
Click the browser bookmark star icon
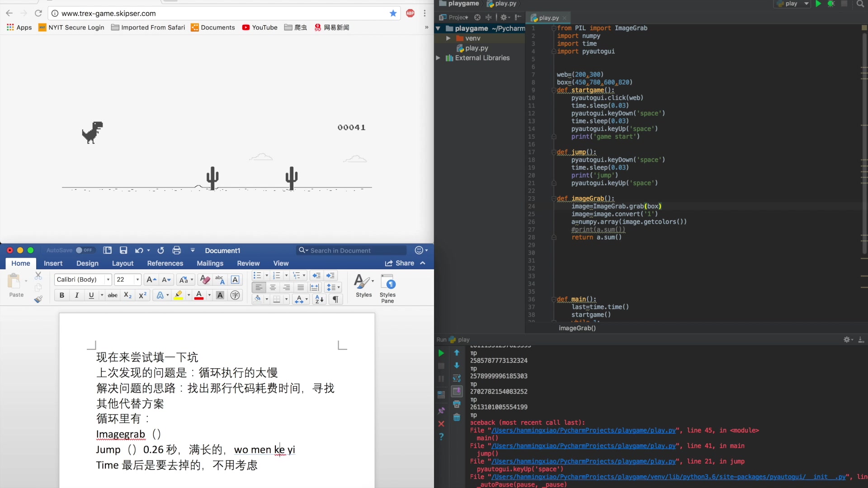393,13
